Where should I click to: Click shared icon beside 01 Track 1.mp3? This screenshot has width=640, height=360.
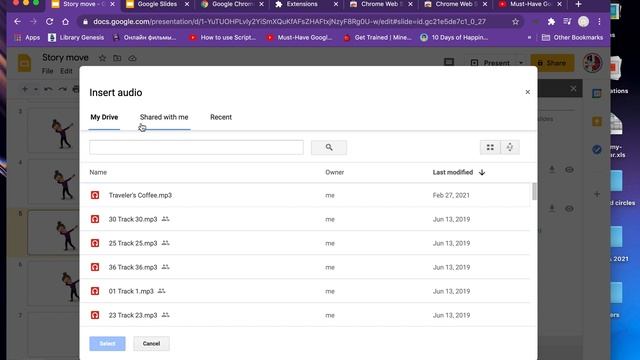[x=162, y=291]
